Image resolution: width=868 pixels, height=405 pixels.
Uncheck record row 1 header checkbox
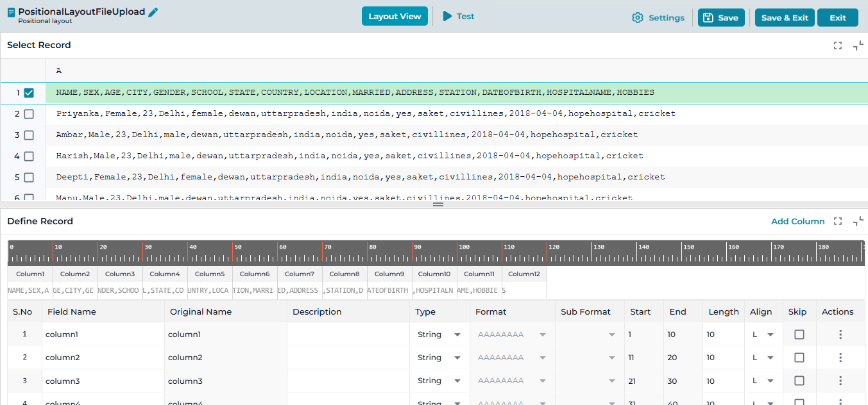pos(29,93)
